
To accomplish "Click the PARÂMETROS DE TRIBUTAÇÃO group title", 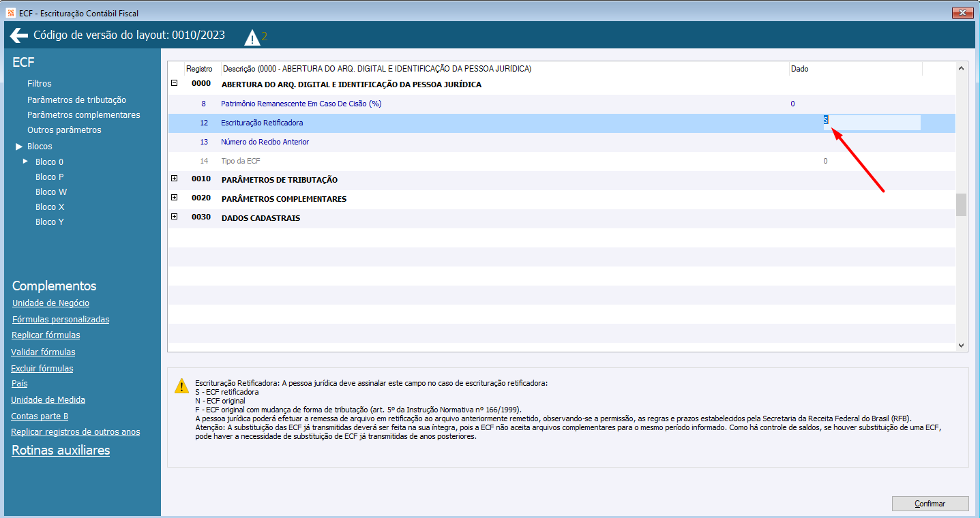I will [x=280, y=180].
